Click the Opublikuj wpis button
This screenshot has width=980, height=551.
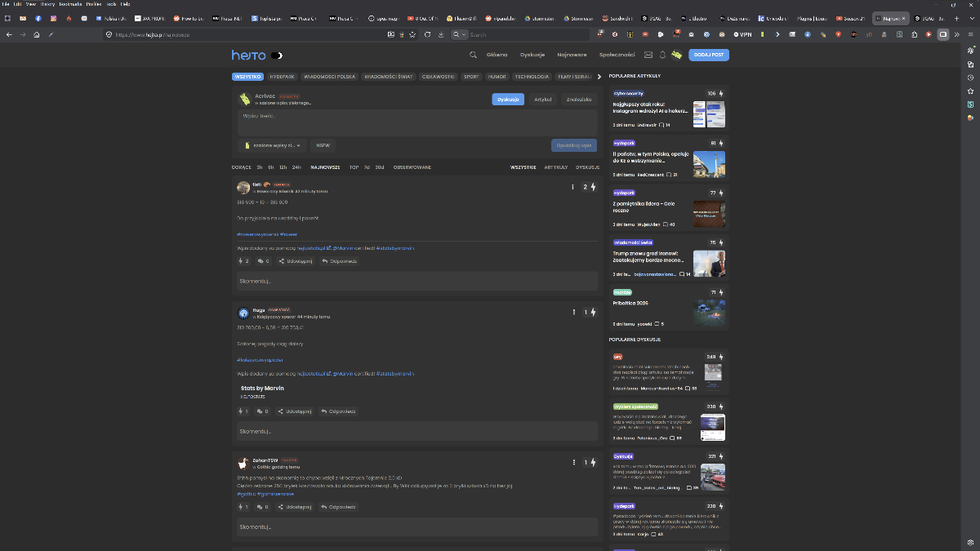click(574, 145)
